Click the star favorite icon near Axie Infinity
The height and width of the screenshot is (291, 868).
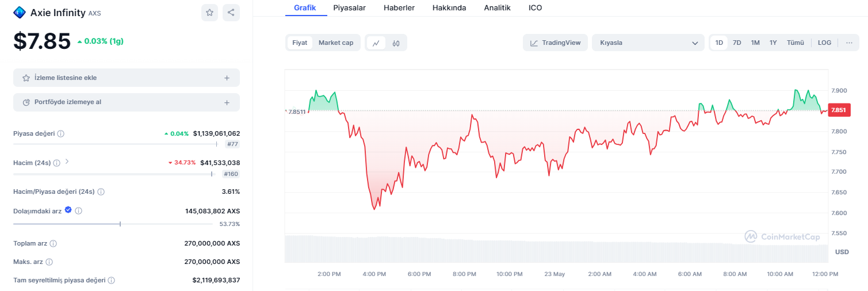[209, 13]
